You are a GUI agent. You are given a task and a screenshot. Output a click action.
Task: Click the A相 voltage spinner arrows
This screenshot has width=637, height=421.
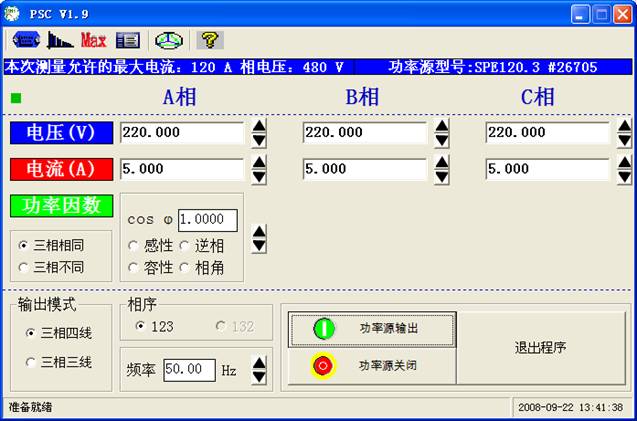click(x=259, y=132)
